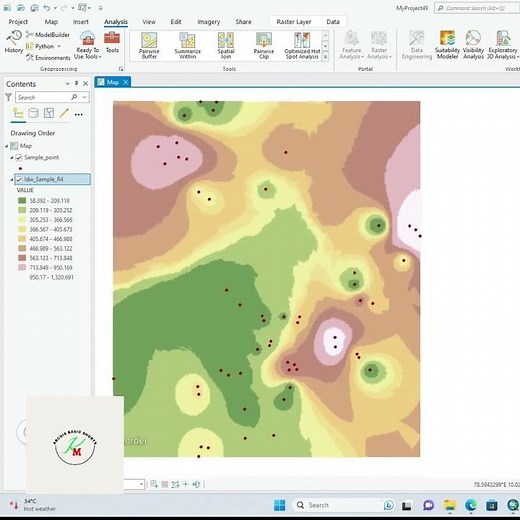Collapse the Idw_Sample_R4 layer legend

tap(12, 179)
